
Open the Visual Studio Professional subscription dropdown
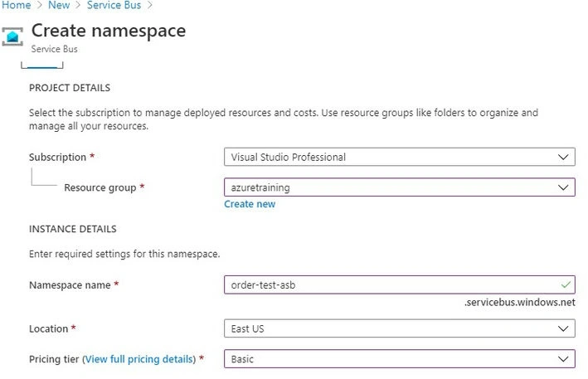click(x=400, y=157)
